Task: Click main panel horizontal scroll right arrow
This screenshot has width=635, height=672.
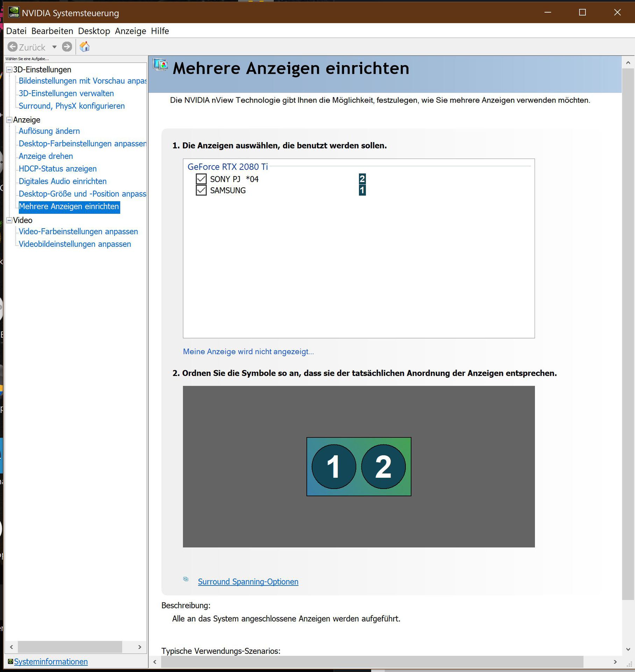Action: point(615,661)
